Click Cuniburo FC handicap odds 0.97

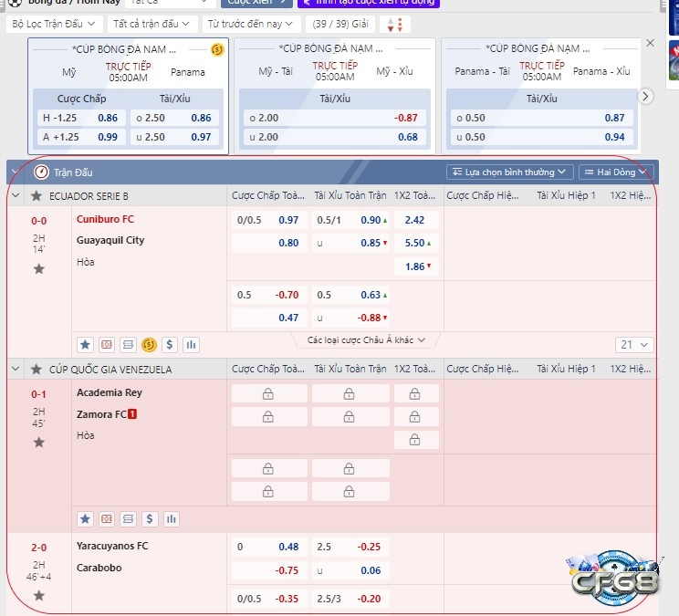288,220
